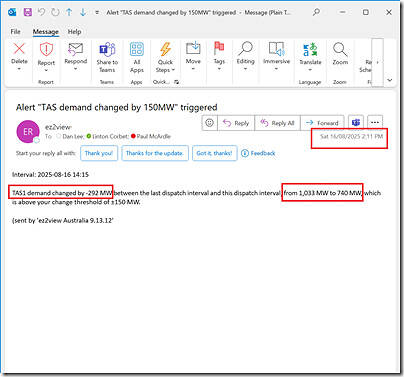Screen dimensions: 404x377
Task: Choose the "Got it, thanks!" suggested reply
Action: (214, 153)
